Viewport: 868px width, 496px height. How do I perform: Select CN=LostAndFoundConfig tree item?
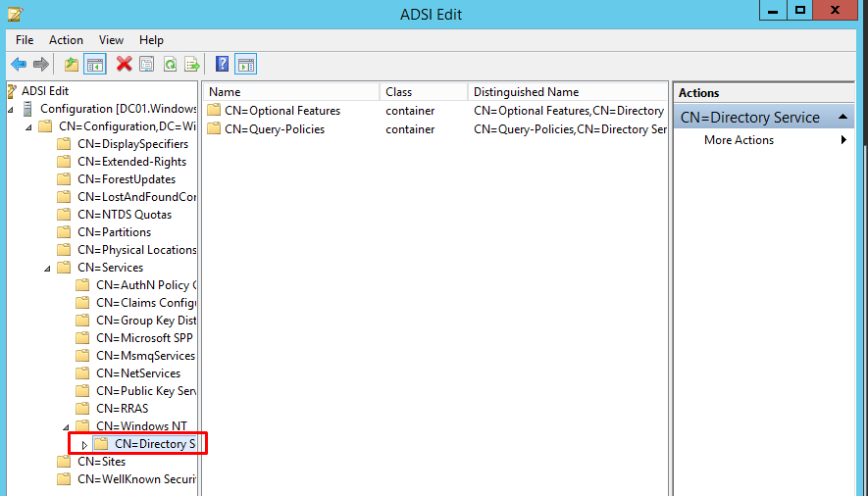click(x=136, y=197)
